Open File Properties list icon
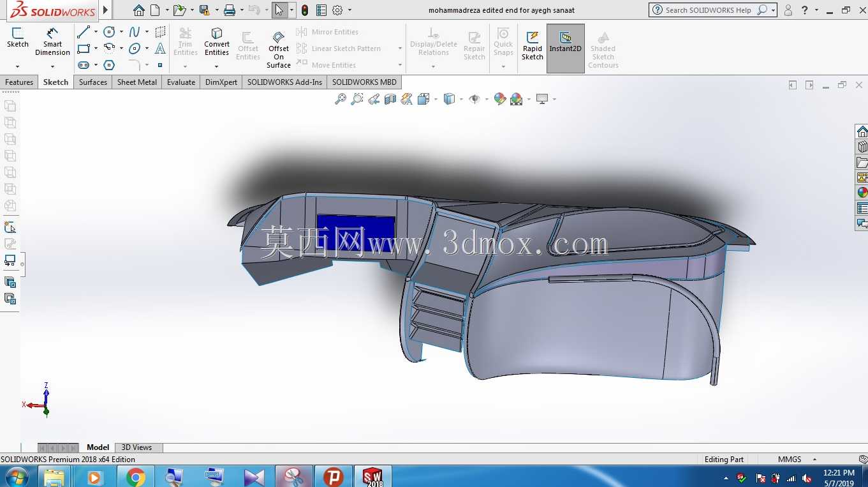Screen dimensions: 868x487 [321, 10]
